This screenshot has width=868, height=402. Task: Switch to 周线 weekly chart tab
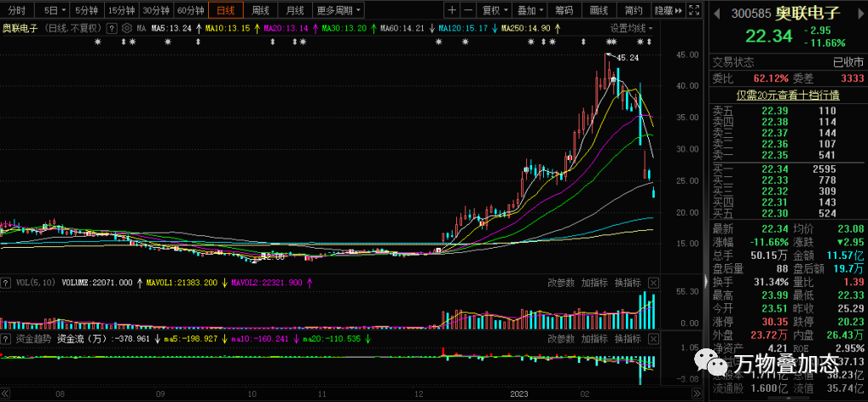pos(260,11)
